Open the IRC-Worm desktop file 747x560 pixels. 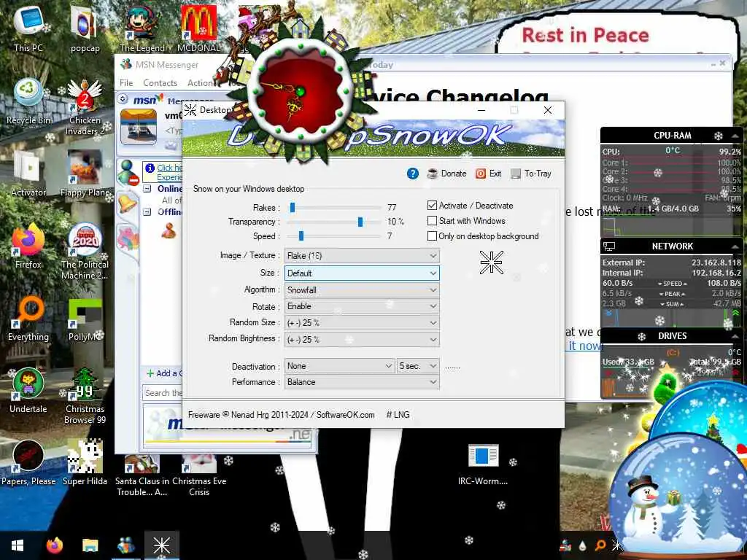483,464
